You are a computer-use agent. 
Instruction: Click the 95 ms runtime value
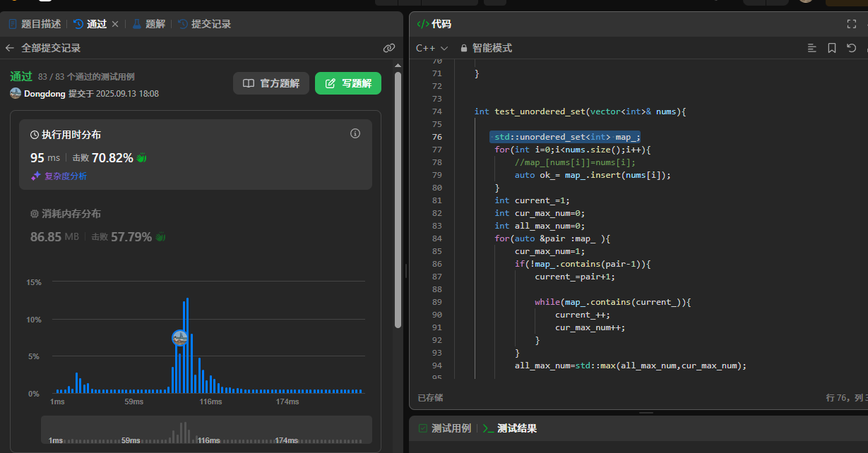click(45, 158)
